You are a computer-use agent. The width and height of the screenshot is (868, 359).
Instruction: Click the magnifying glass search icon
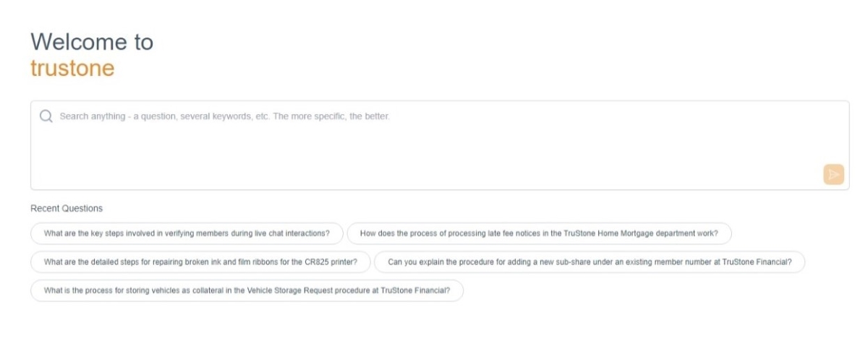(x=46, y=116)
